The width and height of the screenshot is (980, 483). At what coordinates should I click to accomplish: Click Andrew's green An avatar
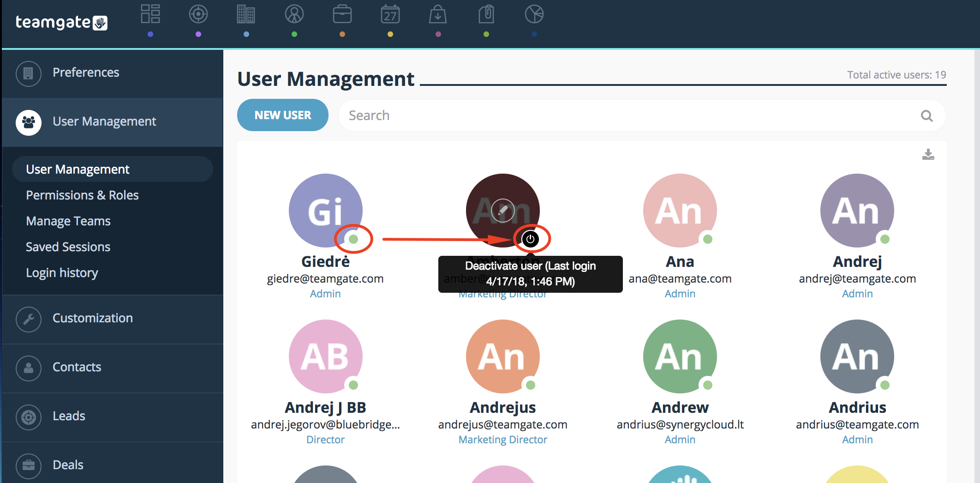point(680,356)
